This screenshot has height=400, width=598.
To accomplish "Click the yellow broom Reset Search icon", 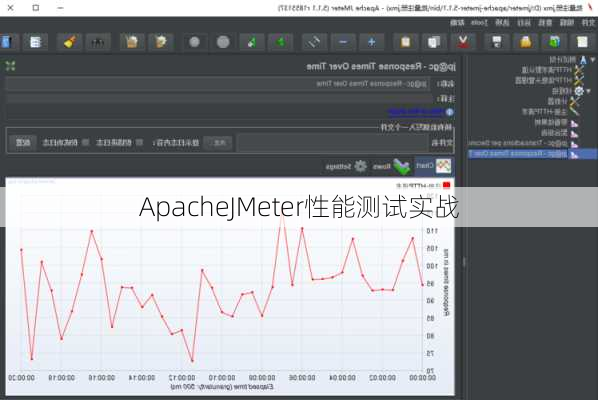I will 69,42.
